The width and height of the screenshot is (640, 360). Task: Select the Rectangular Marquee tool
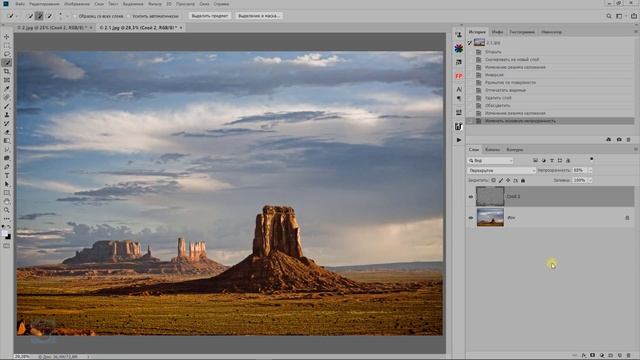pyautogui.click(x=7, y=45)
